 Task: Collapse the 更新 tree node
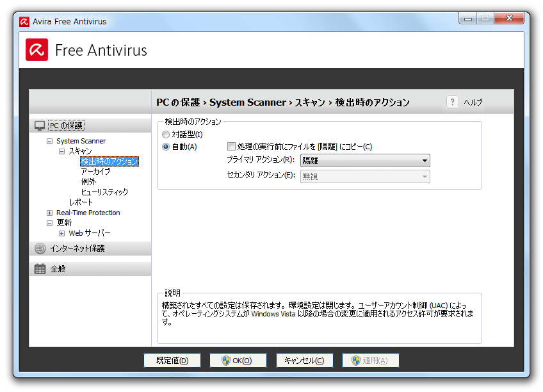coord(49,223)
